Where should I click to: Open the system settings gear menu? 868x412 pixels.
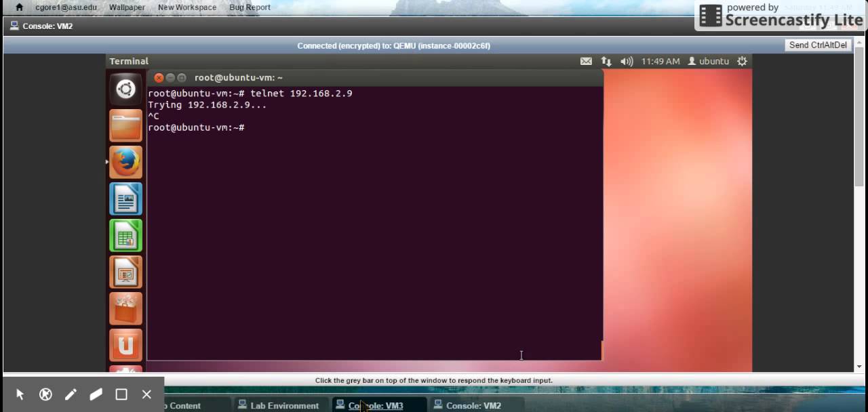(x=742, y=61)
